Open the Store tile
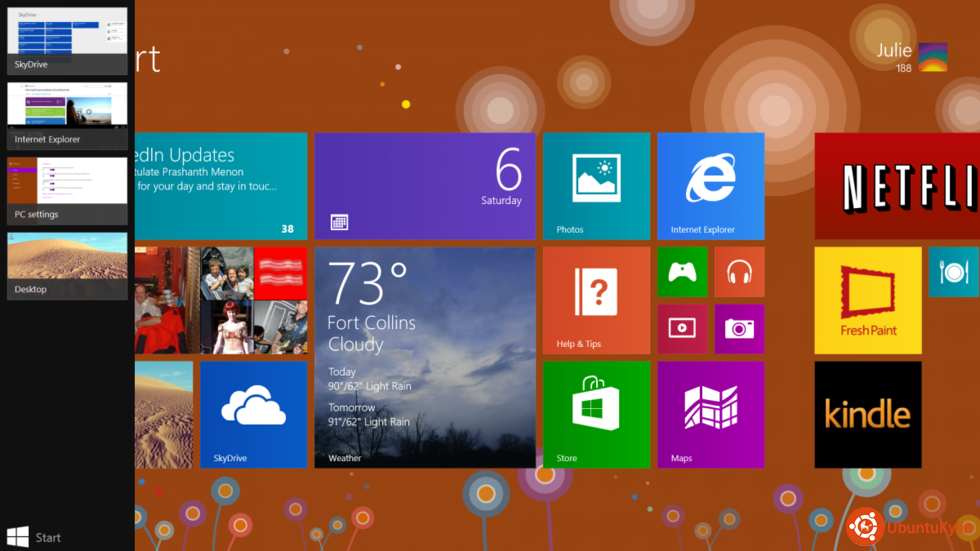The height and width of the screenshot is (551, 980). [x=596, y=414]
